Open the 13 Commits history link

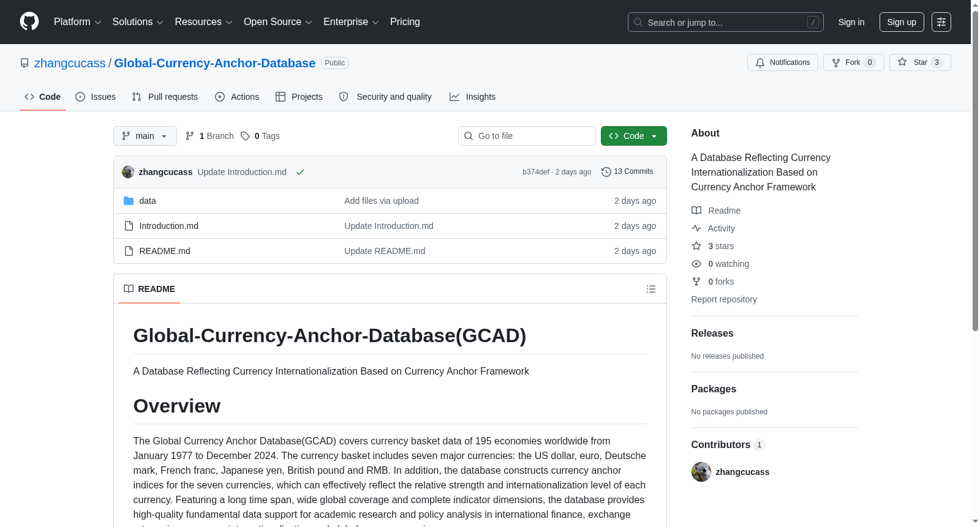pyautogui.click(x=627, y=172)
